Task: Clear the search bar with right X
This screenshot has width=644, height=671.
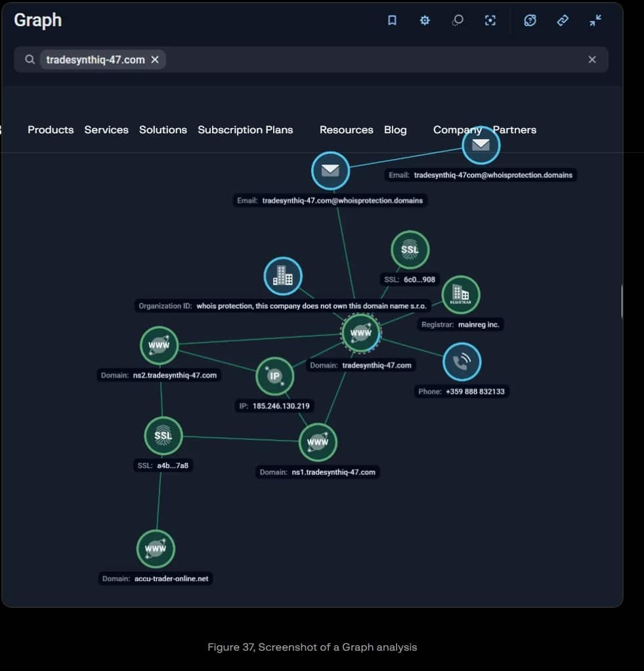Action: pyautogui.click(x=591, y=60)
